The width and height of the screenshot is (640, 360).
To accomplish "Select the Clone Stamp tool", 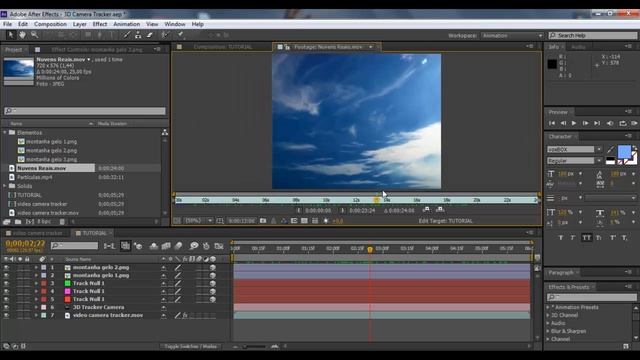I will [x=138, y=35].
